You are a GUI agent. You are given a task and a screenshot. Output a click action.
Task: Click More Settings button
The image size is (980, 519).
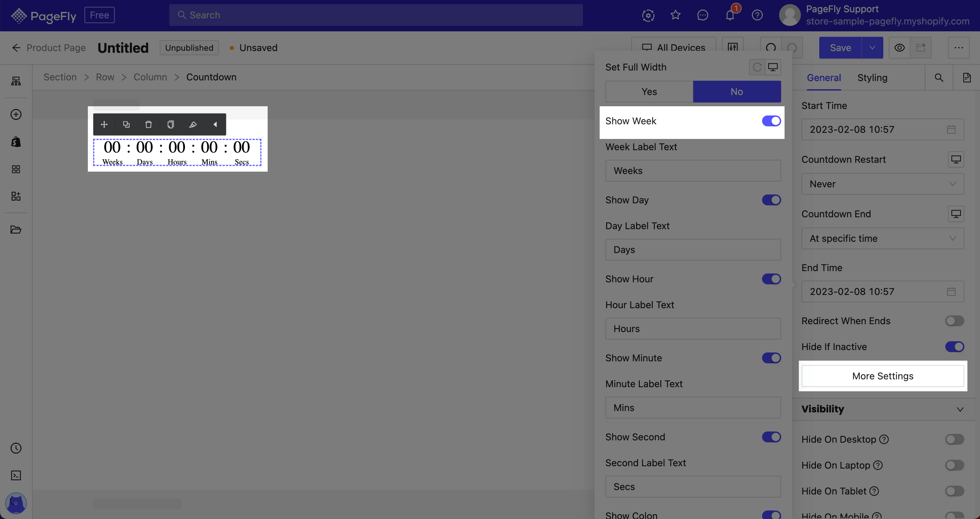883,376
